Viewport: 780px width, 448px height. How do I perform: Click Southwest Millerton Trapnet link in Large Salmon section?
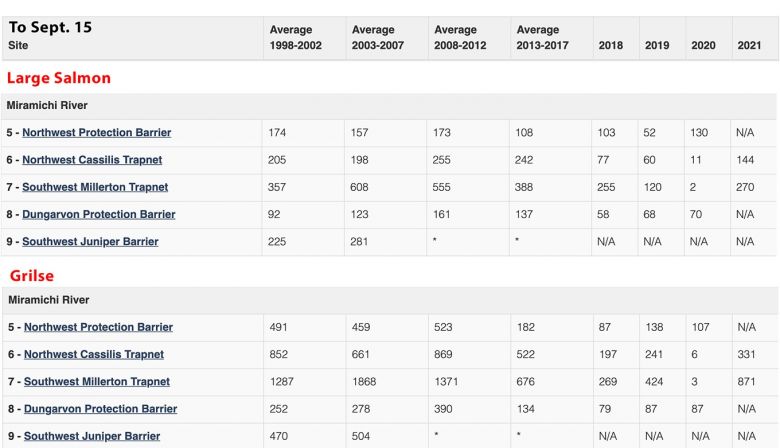click(x=95, y=187)
